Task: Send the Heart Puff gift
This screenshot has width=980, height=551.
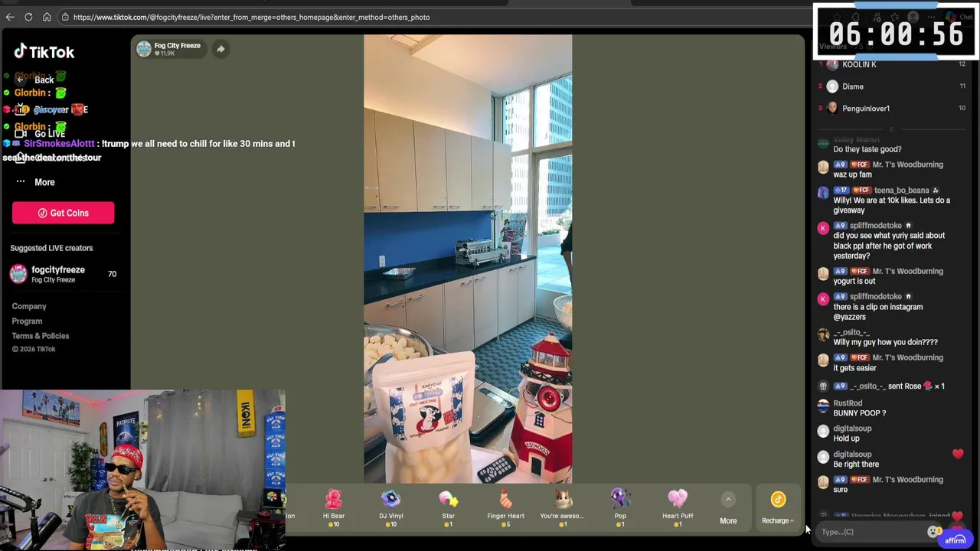Action: point(678,507)
